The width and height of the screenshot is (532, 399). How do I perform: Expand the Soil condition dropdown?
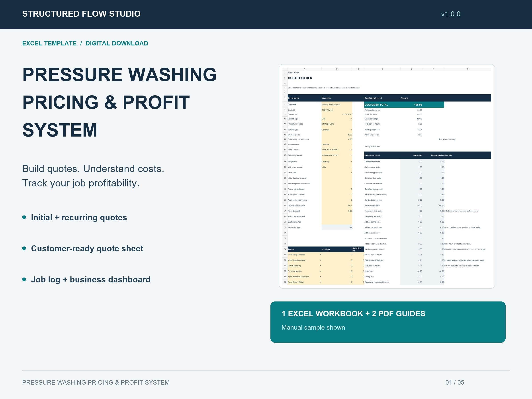point(351,145)
